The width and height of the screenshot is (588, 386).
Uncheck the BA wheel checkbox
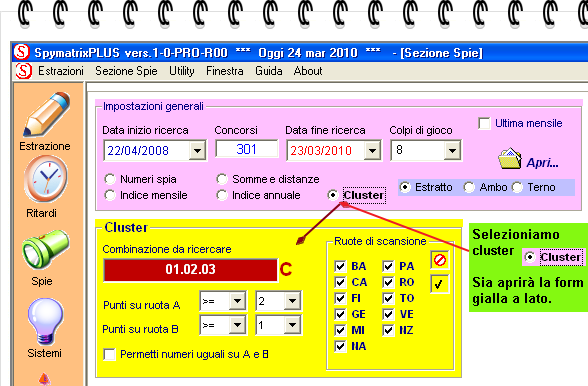coord(340,266)
